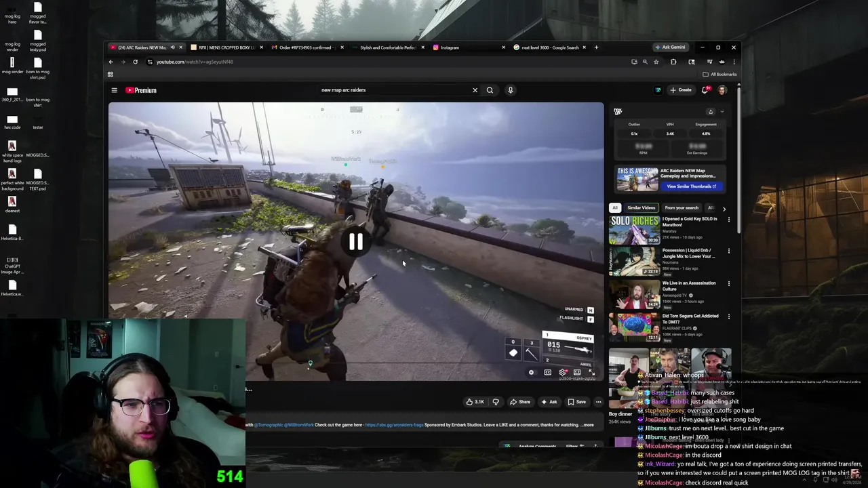
Task: Bookmark this page with the star icon
Action: pyautogui.click(x=656, y=62)
